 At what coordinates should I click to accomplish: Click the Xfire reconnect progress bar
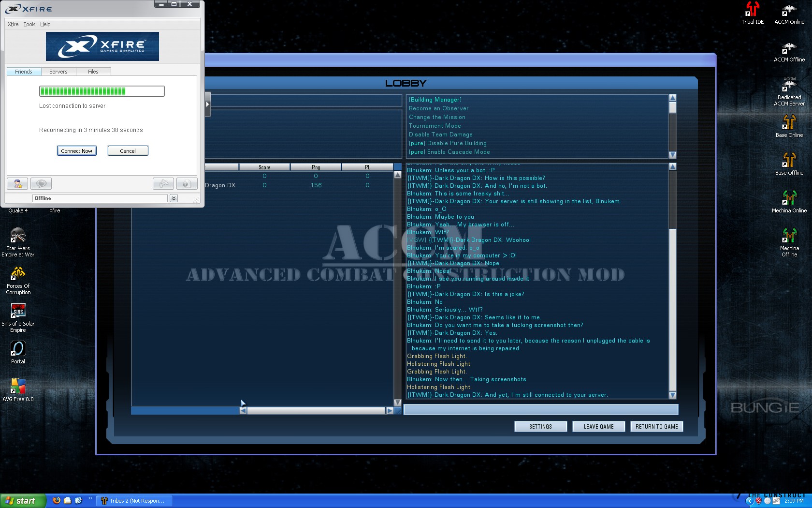(102, 91)
